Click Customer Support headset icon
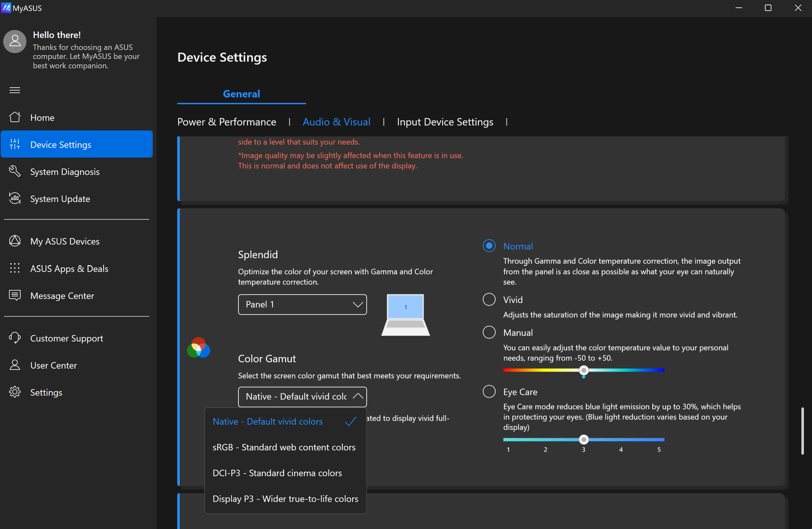The height and width of the screenshot is (529, 812). click(x=15, y=338)
